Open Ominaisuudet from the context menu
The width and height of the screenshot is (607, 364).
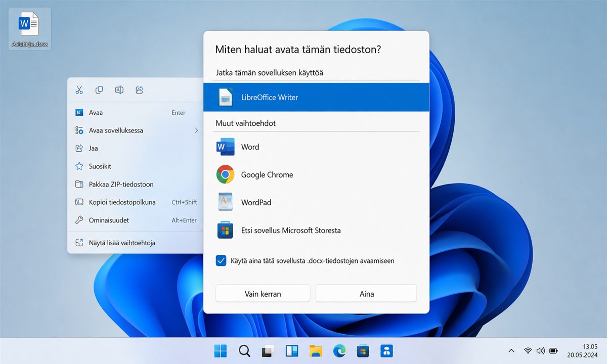136,220
